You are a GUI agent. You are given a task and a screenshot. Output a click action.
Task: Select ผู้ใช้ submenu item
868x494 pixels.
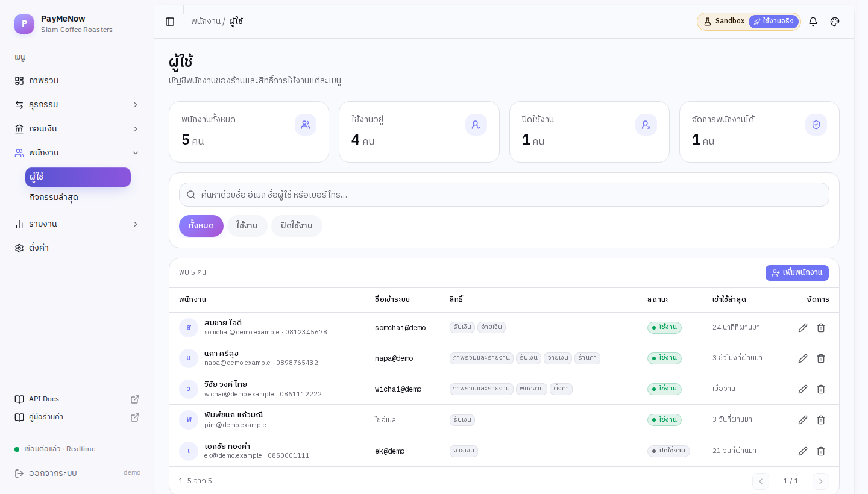click(x=78, y=177)
